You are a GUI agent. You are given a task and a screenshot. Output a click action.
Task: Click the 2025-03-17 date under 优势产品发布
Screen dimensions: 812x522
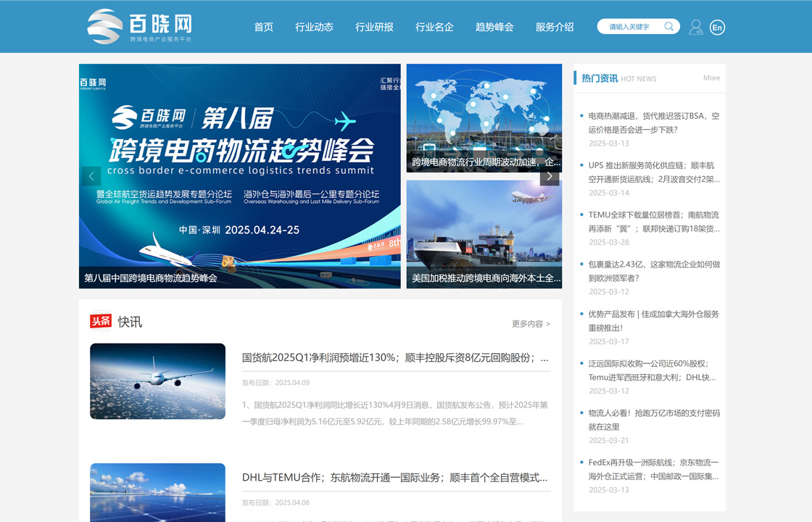pos(609,341)
